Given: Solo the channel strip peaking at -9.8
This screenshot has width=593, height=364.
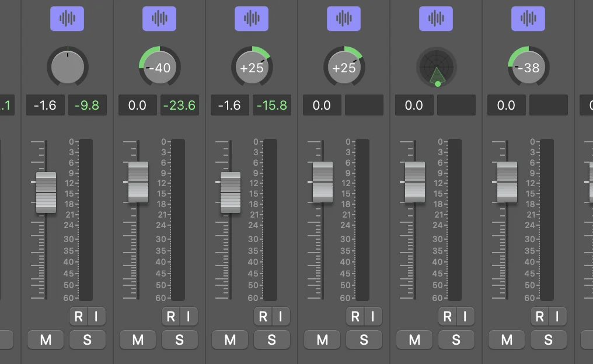Looking at the screenshot, I should (87, 339).
